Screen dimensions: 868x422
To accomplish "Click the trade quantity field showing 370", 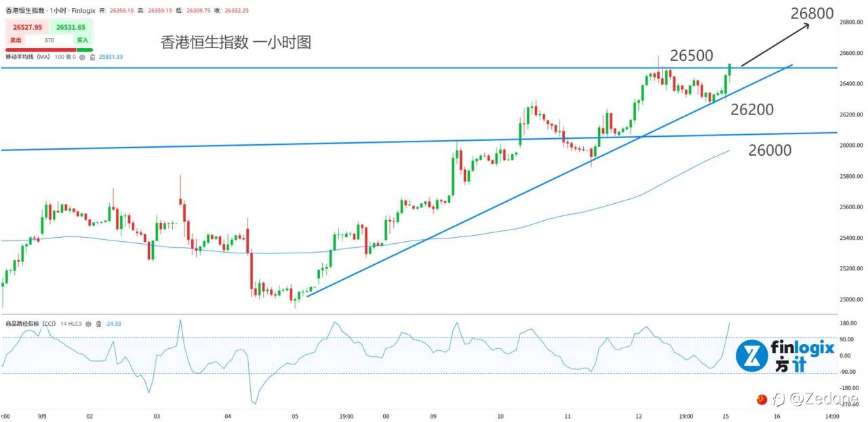I will pos(50,41).
